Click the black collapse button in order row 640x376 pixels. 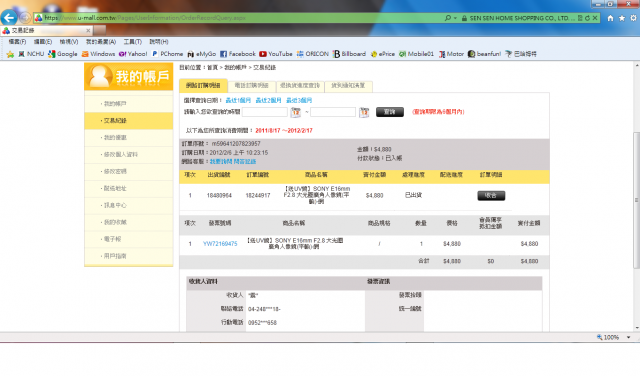(491, 196)
